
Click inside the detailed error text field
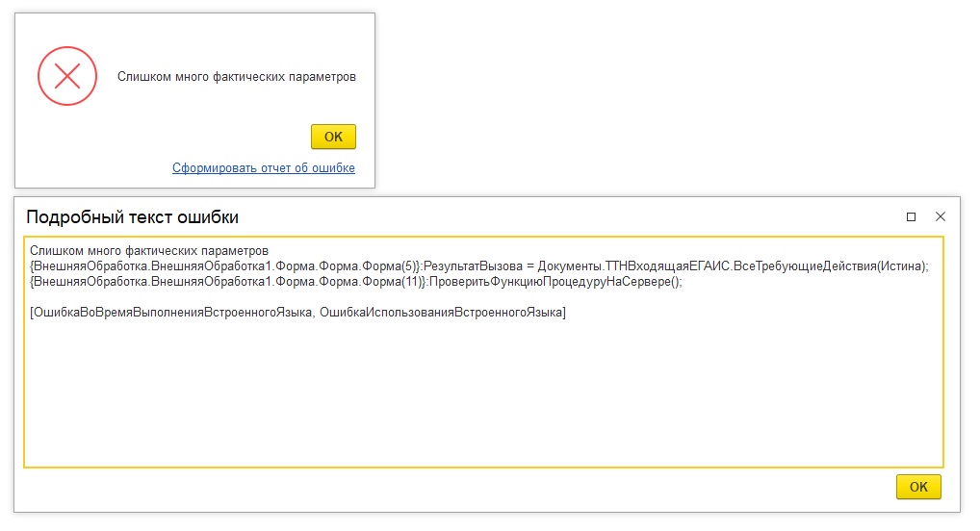tap(483, 352)
